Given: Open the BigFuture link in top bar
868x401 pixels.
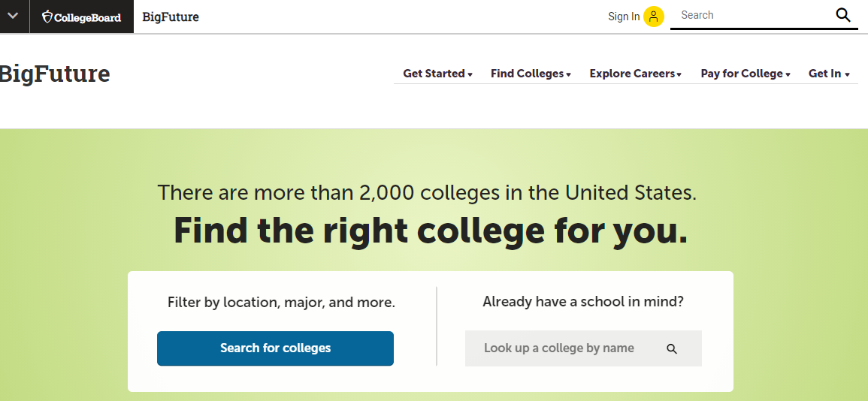Looking at the screenshot, I should pyautogui.click(x=171, y=17).
